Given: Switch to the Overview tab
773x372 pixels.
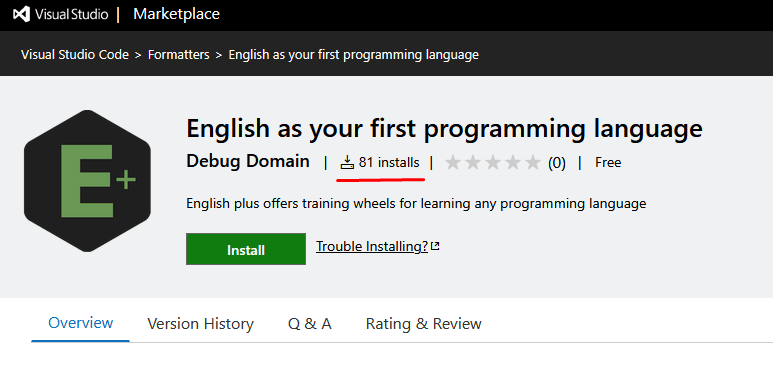Looking at the screenshot, I should pos(80,323).
